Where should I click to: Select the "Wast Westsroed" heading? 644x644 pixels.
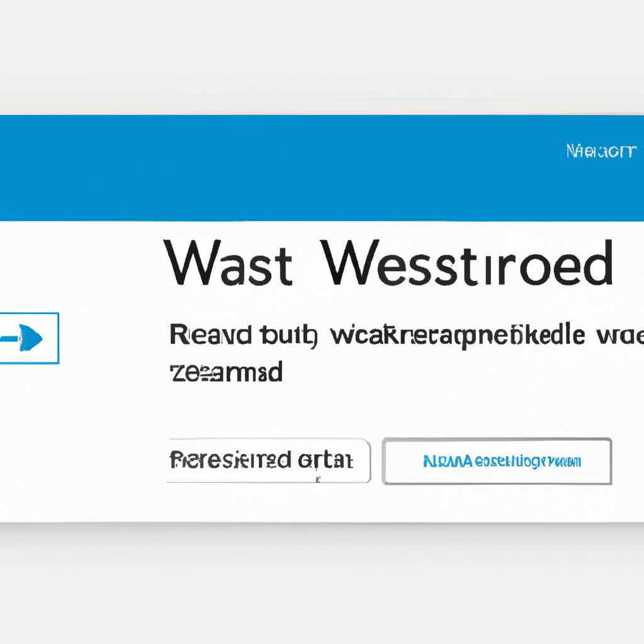coord(388,263)
